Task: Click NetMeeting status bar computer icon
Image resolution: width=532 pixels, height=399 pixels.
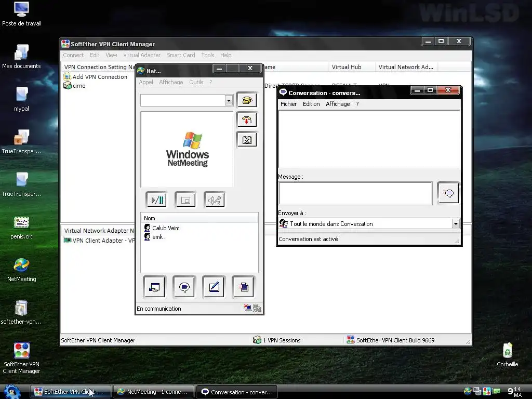Action: [x=257, y=308]
